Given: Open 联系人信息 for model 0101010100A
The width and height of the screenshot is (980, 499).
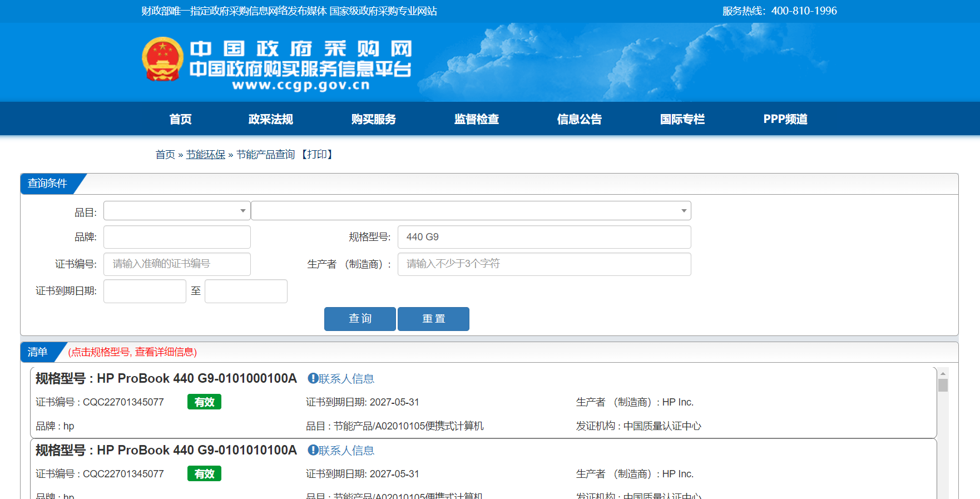Looking at the screenshot, I should 346,451.
